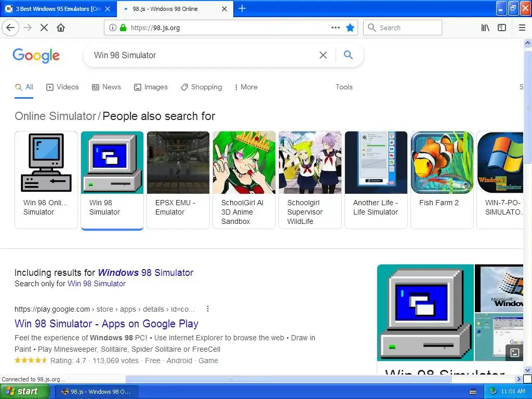
Task: Go back with the browser back arrow
Action: [x=10, y=28]
